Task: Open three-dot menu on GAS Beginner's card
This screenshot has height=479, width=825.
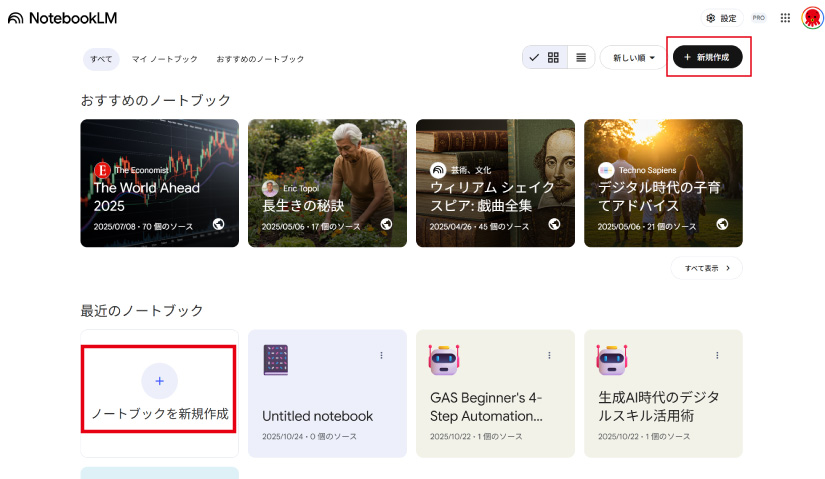Action: (x=549, y=355)
